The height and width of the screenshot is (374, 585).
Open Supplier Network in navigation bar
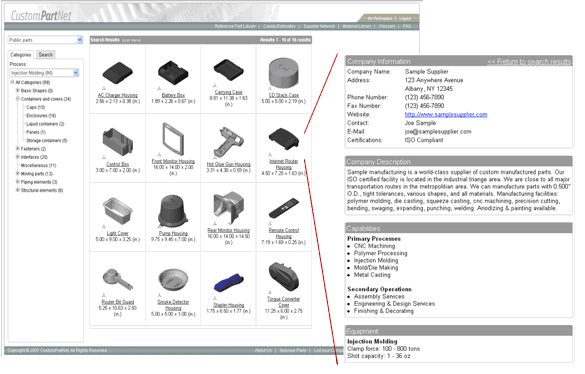[x=319, y=26]
